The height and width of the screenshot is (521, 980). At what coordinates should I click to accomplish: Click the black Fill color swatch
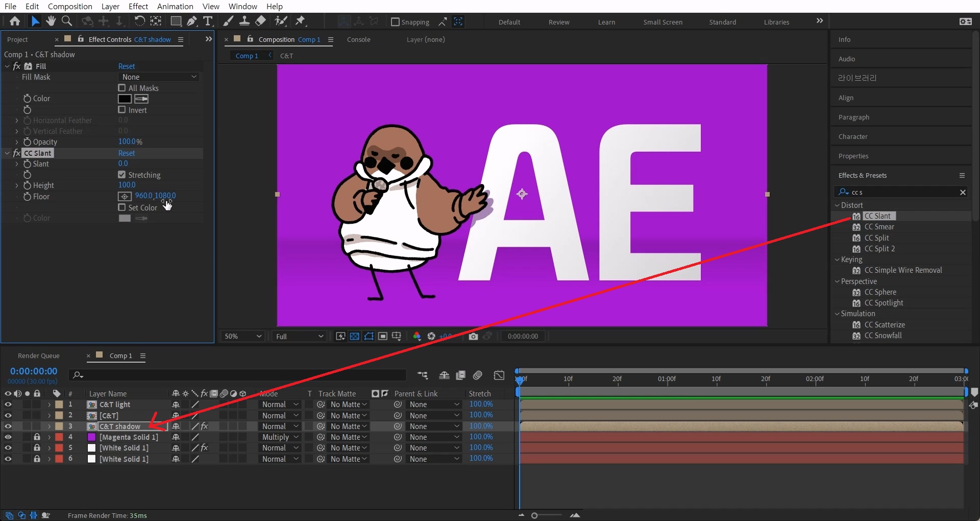coord(125,99)
